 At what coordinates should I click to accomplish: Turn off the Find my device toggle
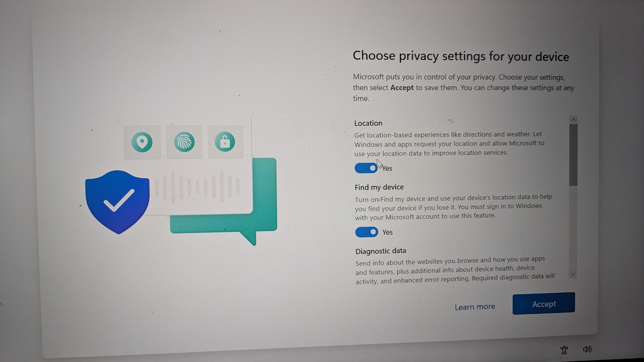pyautogui.click(x=367, y=232)
